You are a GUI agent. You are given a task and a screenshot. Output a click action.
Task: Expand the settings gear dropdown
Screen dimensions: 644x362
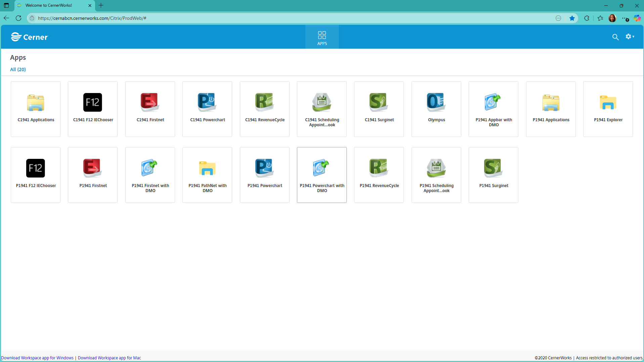point(630,37)
